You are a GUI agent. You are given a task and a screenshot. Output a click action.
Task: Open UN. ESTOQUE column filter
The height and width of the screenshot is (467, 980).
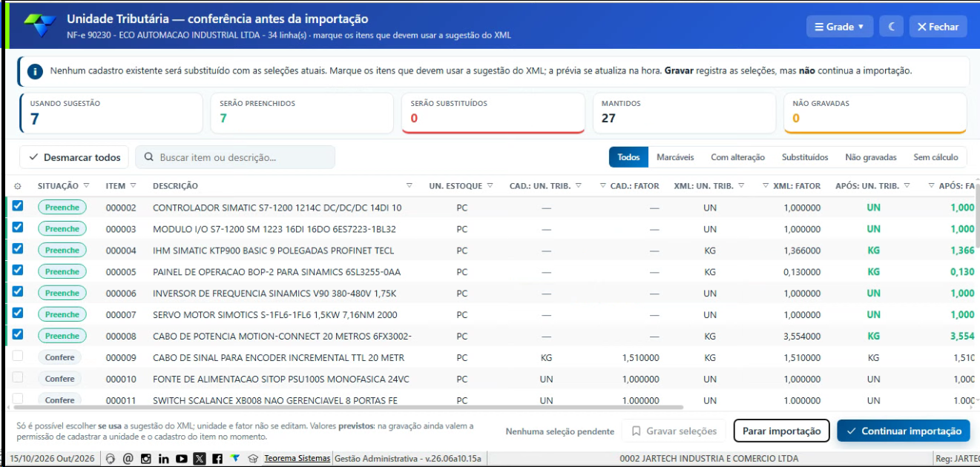[491, 185]
